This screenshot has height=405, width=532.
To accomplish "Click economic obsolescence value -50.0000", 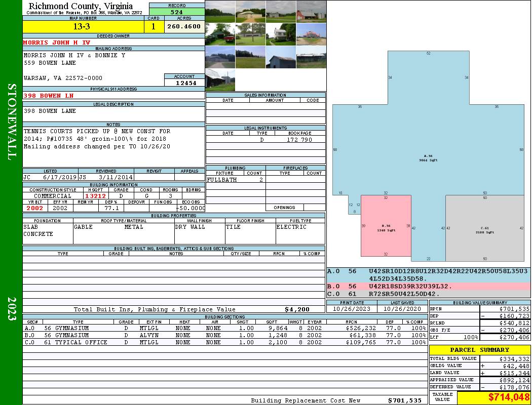I will [191, 208].
